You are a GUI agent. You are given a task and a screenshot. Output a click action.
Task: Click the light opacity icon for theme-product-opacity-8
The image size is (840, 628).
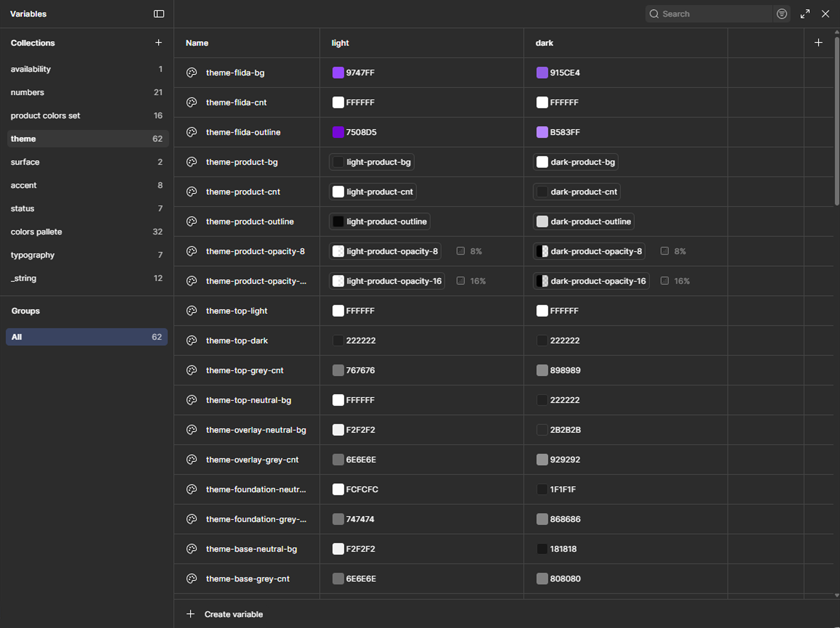[460, 251]
